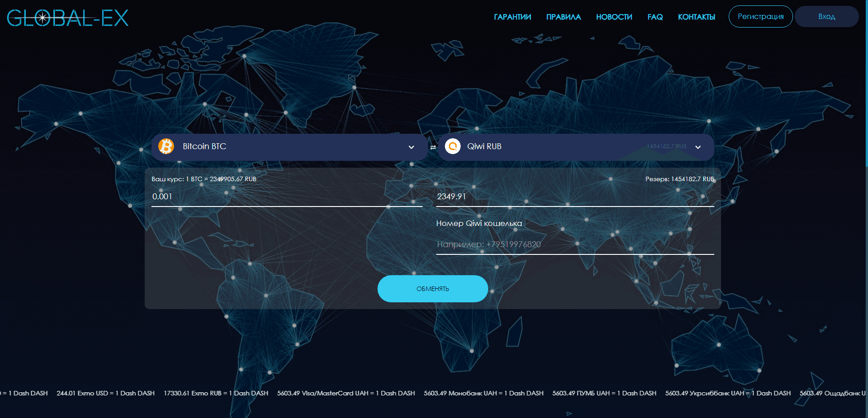Click the Регистрация registration button
The image size is (868, 418).
(760, 16)
